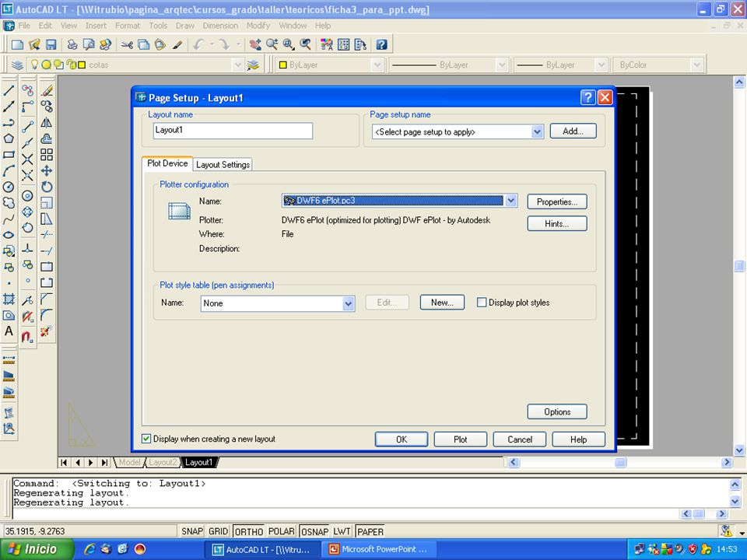Select the Ellipse draw tool
This screenshot has width=747, height=560.
point(9,235)
